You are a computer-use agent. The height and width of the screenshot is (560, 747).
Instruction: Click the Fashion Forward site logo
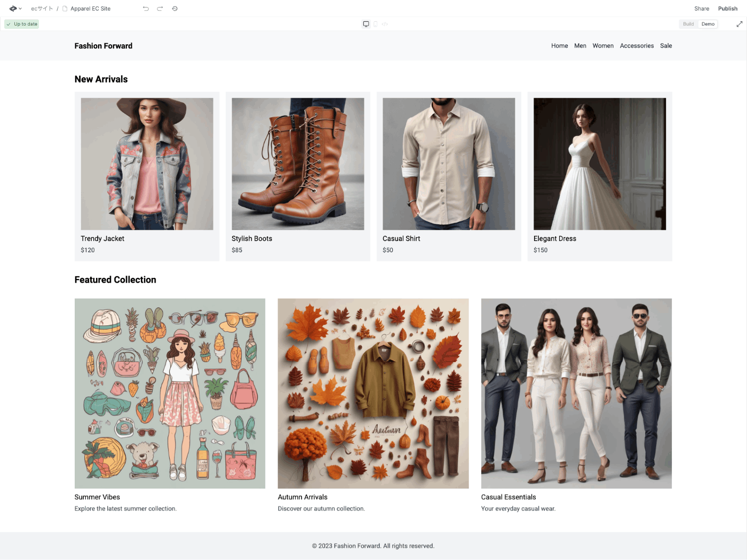(x=104, y=46)
